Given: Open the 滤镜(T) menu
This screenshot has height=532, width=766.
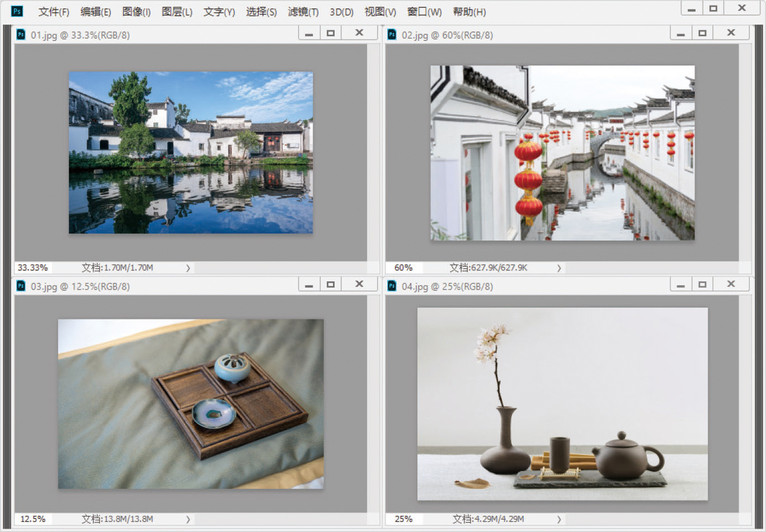Looking at the screenshot, I should (303, 12).
